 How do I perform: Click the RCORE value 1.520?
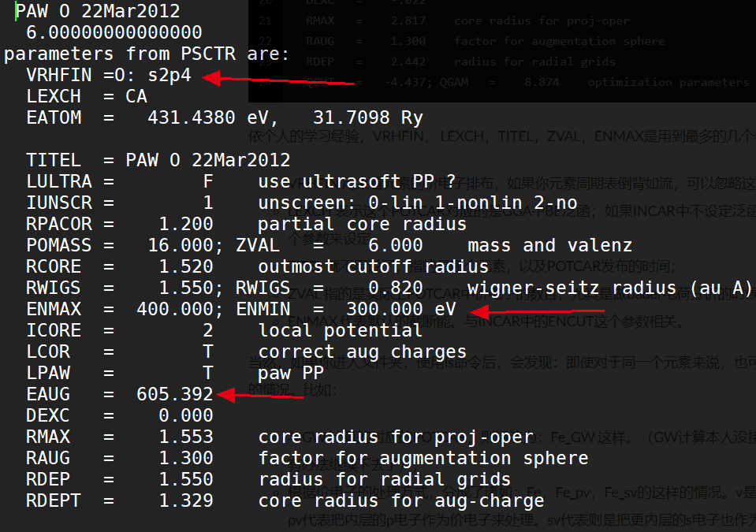186,266
